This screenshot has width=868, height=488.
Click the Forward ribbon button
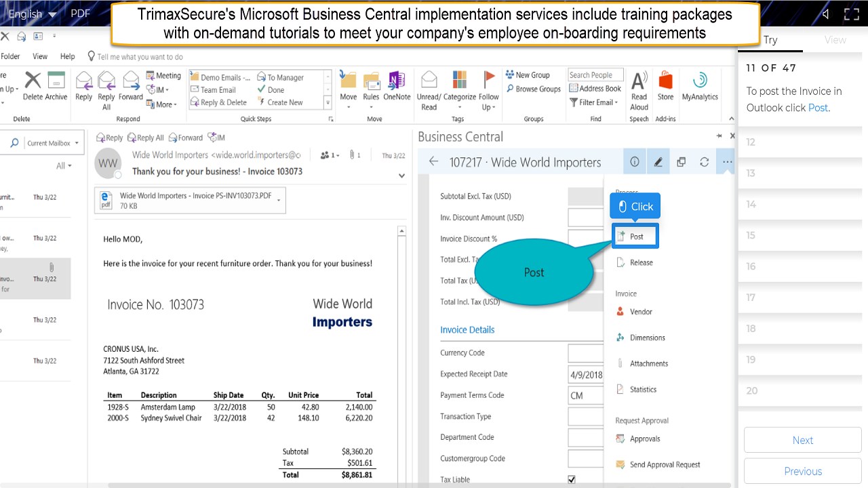point(130,86)
